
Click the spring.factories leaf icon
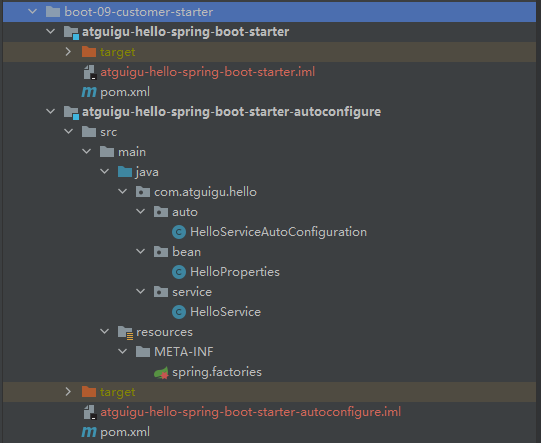(161, 373)
